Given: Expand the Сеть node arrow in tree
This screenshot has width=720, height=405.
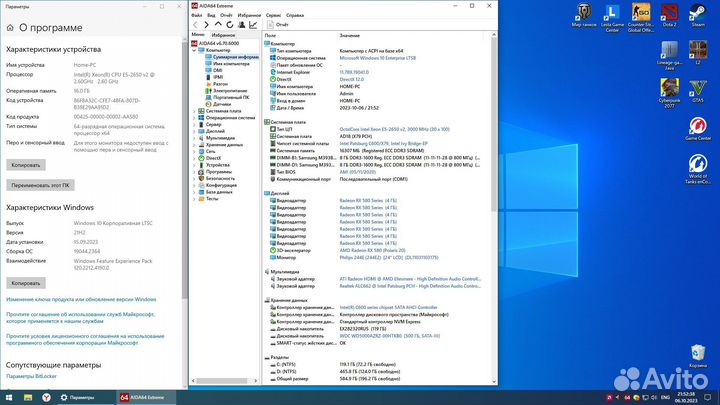Looking at the screenshot, I should point(194,152).
